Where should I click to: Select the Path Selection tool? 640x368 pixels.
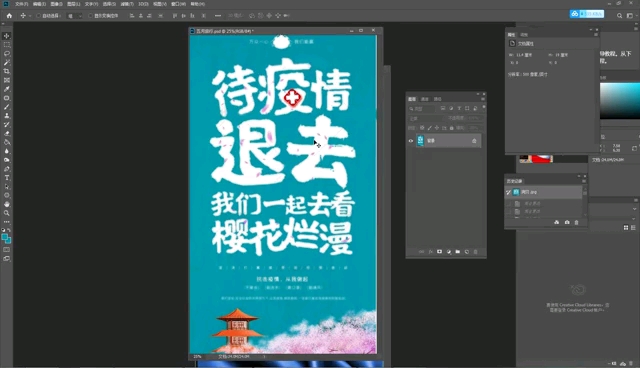(7, 186)
